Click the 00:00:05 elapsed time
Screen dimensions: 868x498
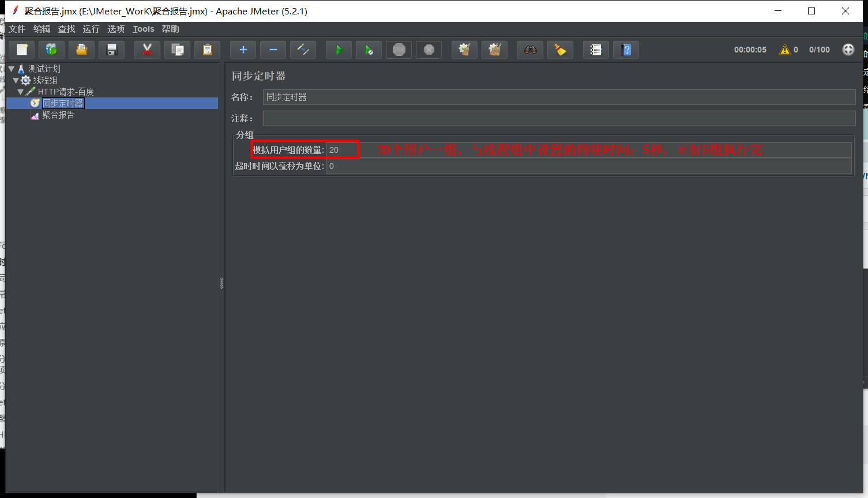click(x=750, y=50)
